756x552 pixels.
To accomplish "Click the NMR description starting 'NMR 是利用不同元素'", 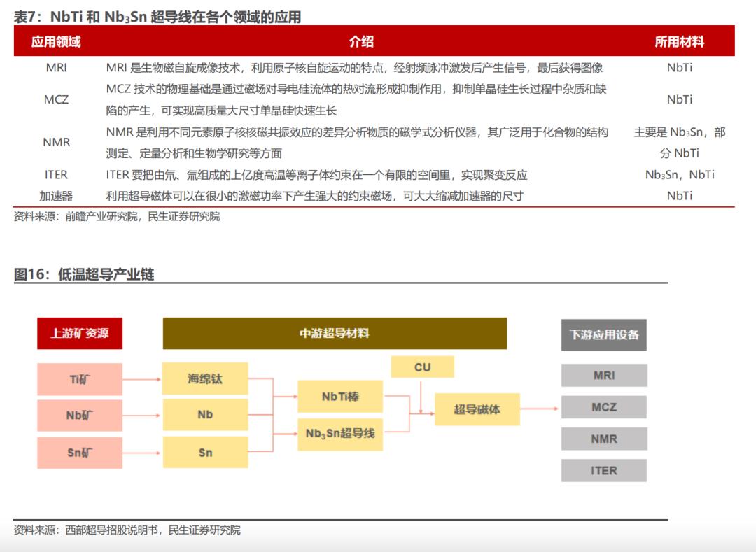I will (x=357, y=143).
